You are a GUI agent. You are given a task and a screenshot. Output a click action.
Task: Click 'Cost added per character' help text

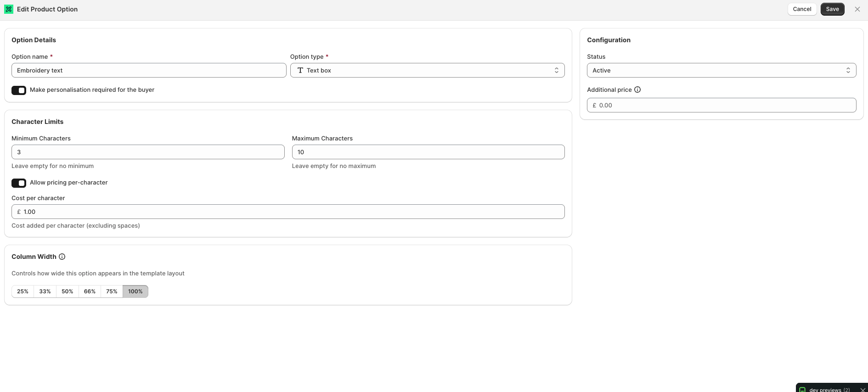pos(76,225)
